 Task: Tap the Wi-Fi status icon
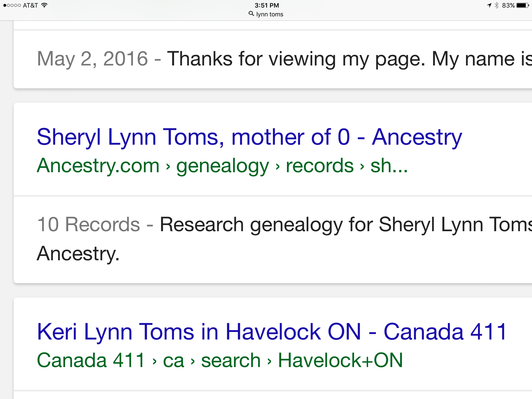[x=44, y=5]
